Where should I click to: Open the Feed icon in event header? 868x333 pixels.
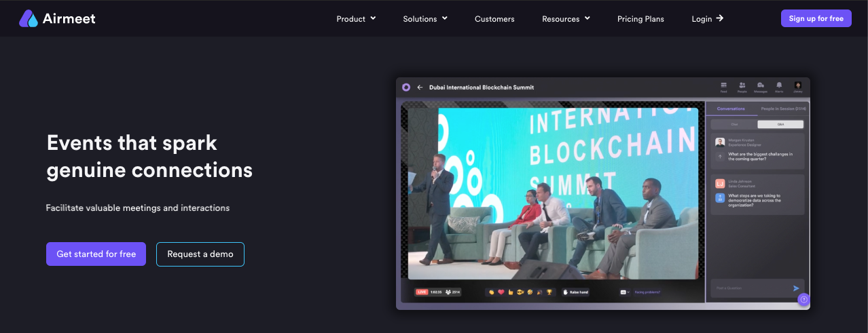coord(723,85)
